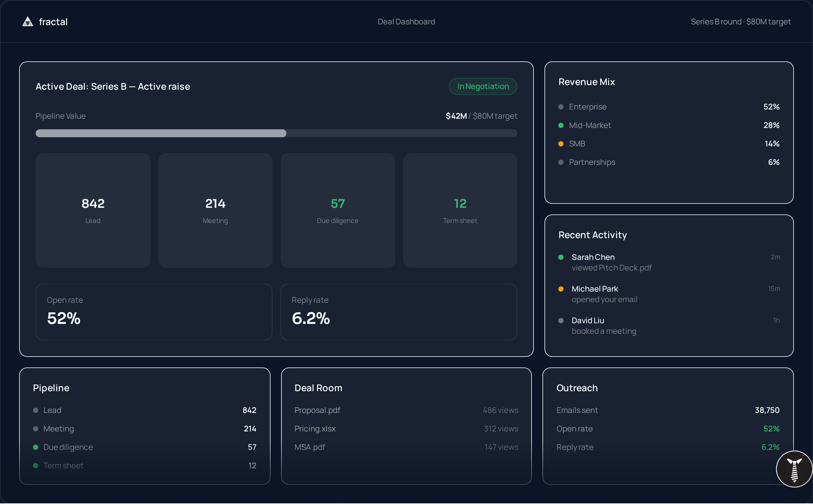Open Sarah Chen activity entry
Image resolution: width=813 pixels, height=504 pixels.
point(669,263)
